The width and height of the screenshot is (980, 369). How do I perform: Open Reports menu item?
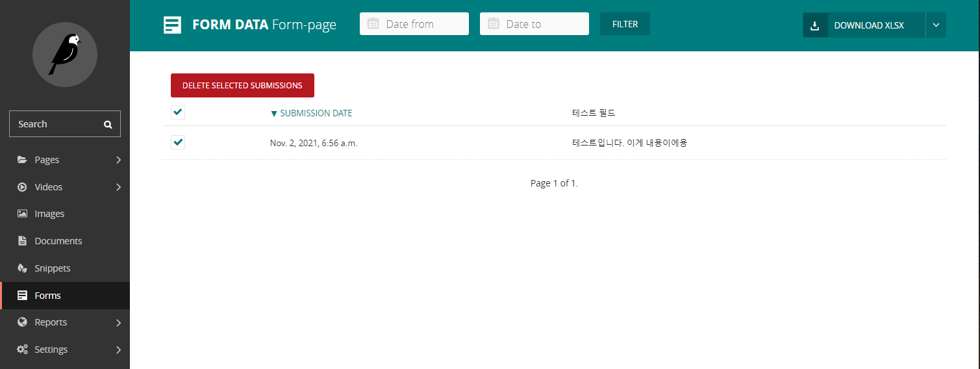pos(65,322)
